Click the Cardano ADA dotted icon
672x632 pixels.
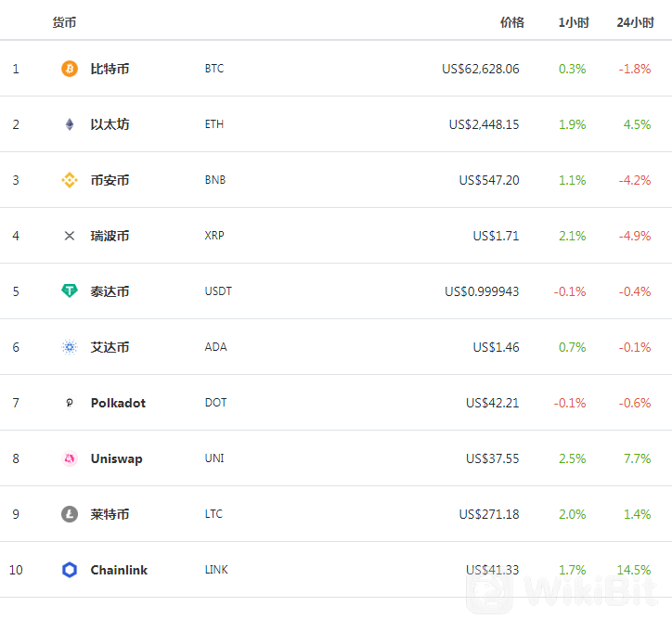70,347
